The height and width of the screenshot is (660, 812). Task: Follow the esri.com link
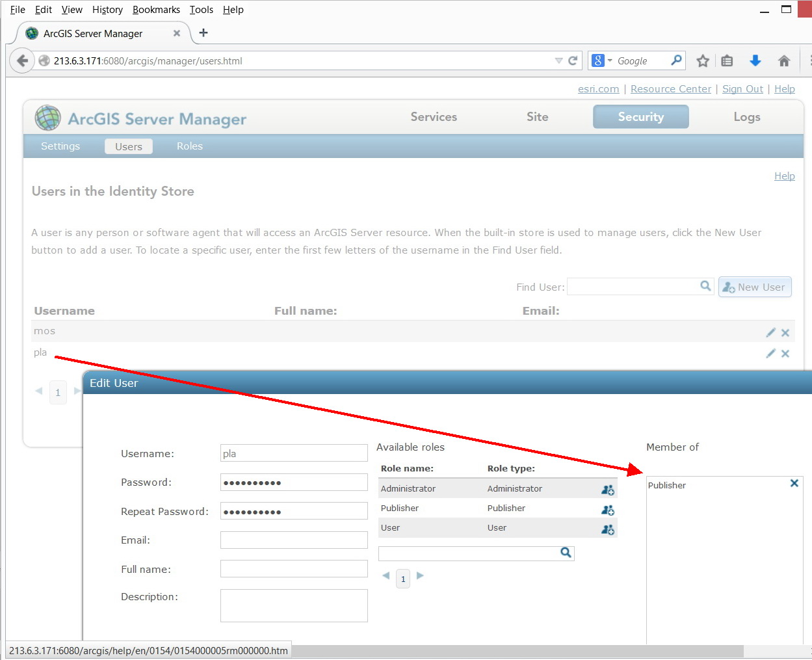click(599, 89)
